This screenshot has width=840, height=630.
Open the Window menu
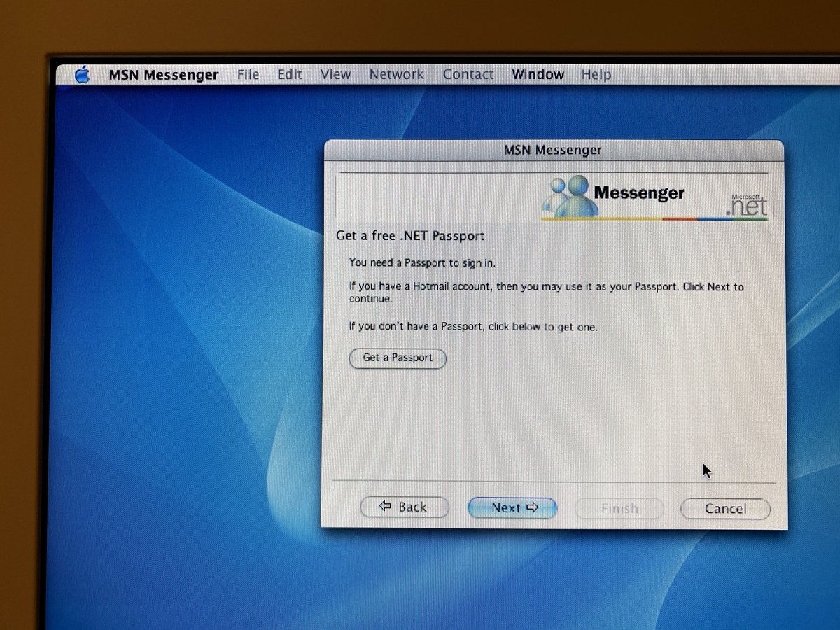(538, 74)
